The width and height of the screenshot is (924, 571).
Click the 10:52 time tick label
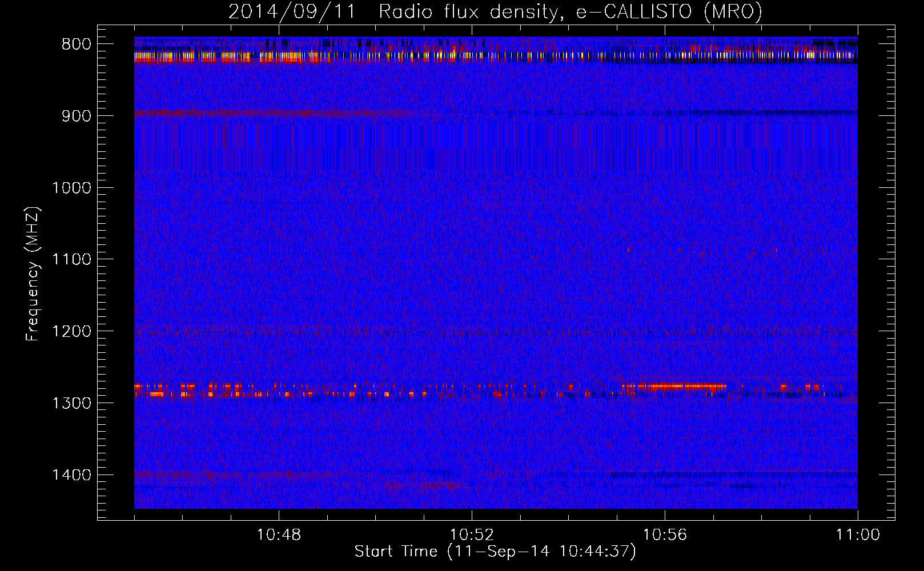pos(472,535)
